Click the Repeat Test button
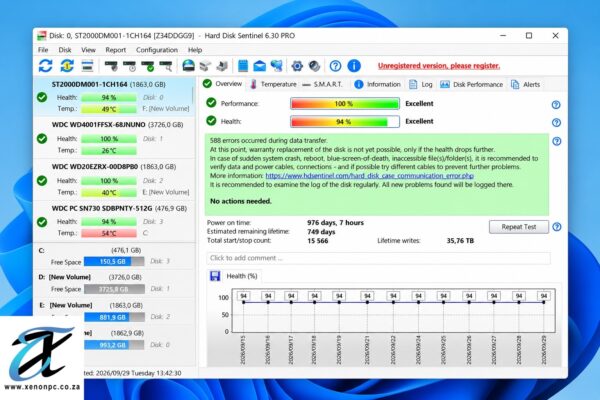The image size is (600, 400). 518,227
